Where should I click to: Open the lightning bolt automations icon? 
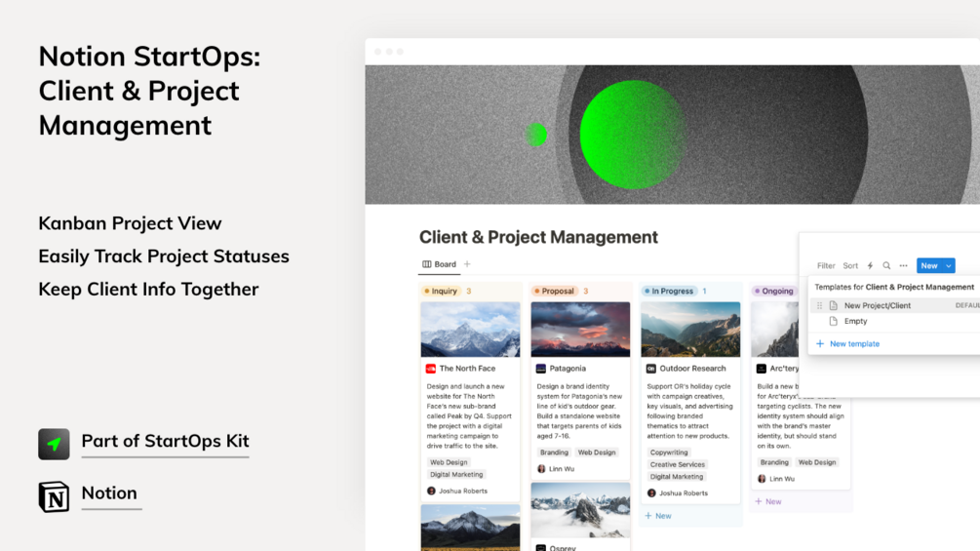click(x=870, y=265)
